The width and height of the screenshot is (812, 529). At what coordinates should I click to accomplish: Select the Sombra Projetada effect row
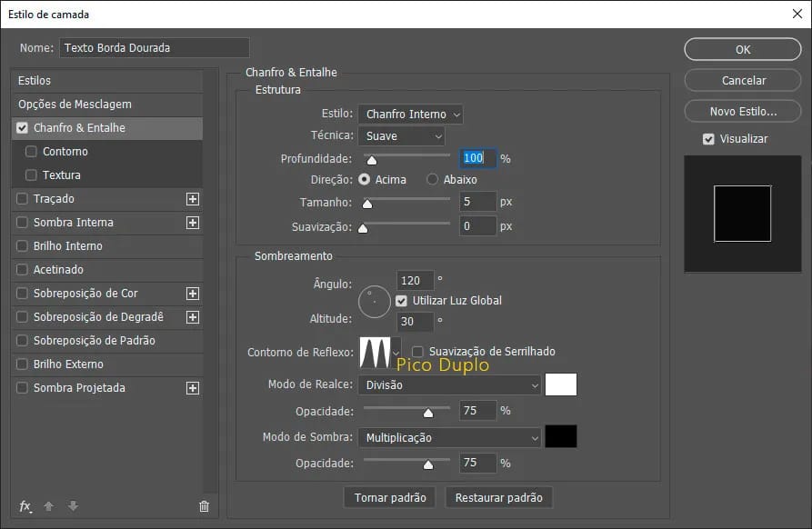[107, 388]
